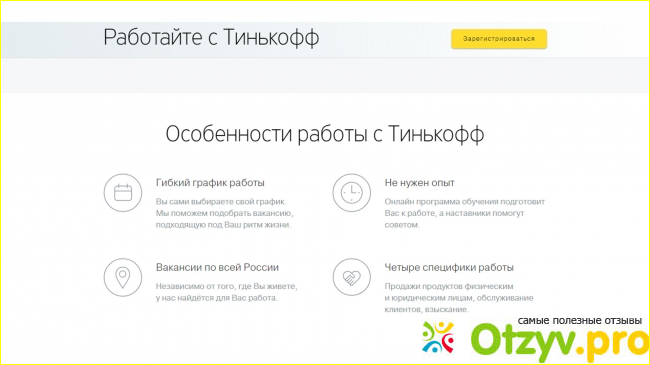Viewport: 650px width, 365px height.
Task: Open the Вакансии по всей России heading
Action: (217, 267)
